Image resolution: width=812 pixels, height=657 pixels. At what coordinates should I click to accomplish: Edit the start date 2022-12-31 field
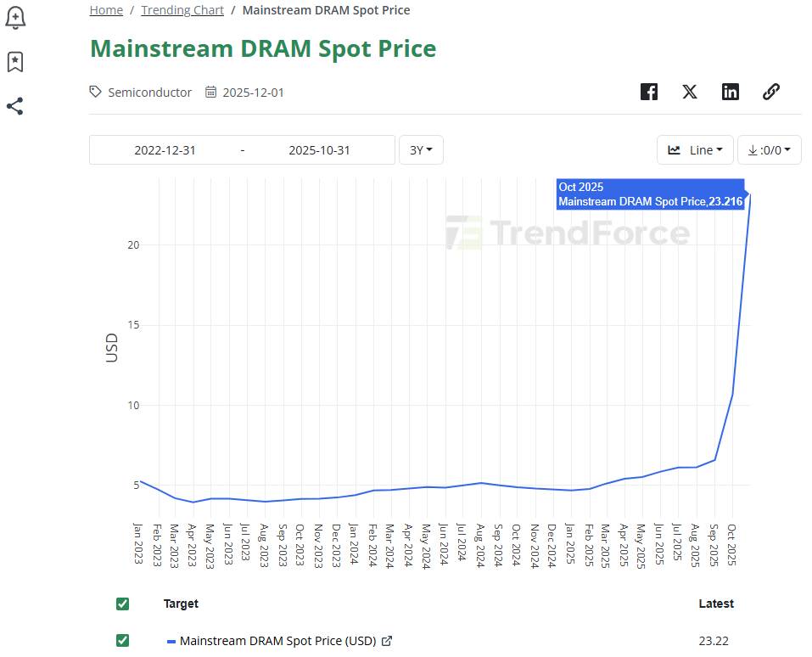[165, 150]
